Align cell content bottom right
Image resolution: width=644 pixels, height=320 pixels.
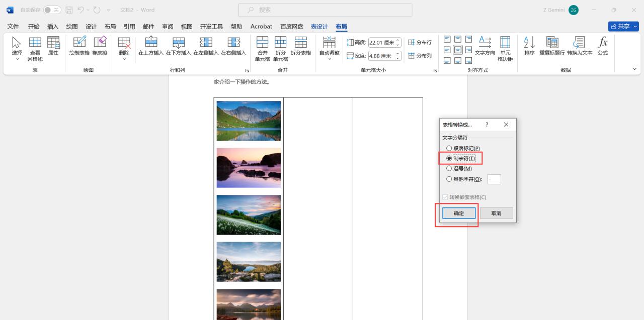click(468, 60)
